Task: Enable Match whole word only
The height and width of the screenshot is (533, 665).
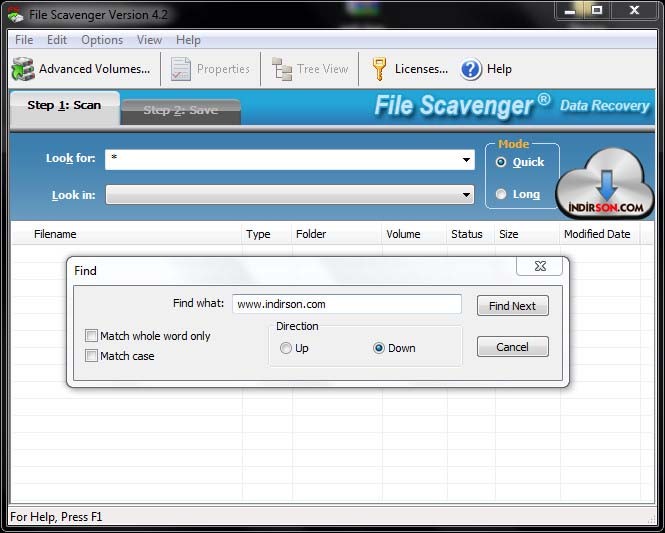Action: coord(91,336)
